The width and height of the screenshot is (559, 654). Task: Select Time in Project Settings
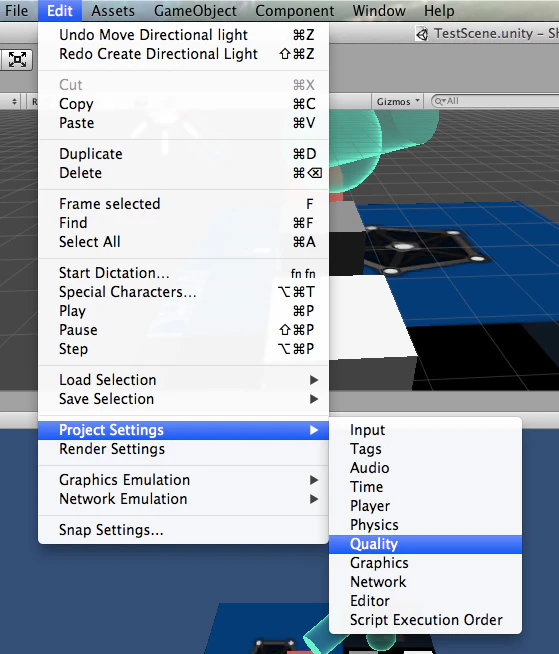coord(426,487)
